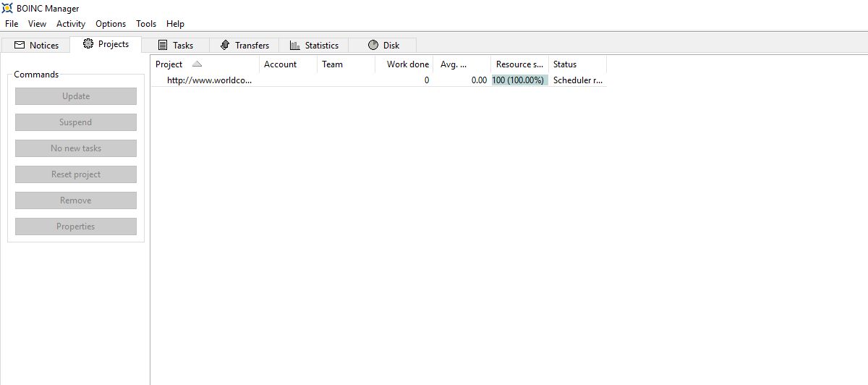Click the BOINC Manager title bar logo icon
Image resolution: width=868 pixels, height=385 pixels.
[8, 8]
